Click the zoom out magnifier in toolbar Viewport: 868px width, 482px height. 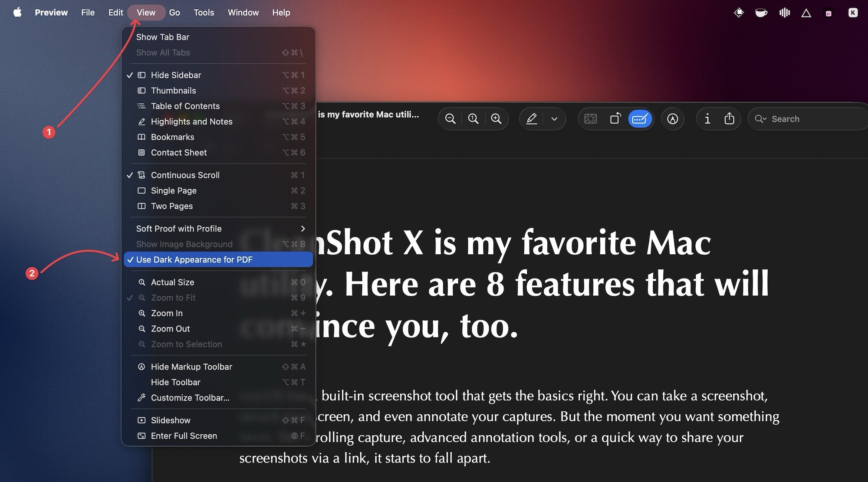[x=450, y=119]
